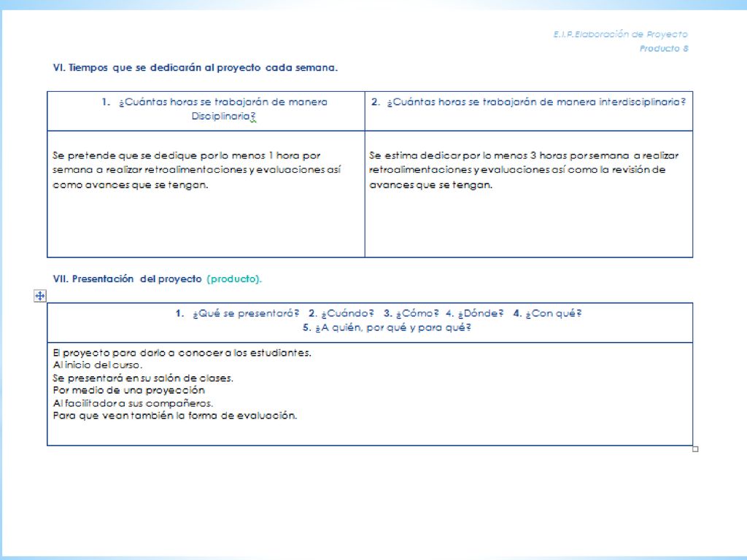Click the table resize handle square
The image size is (747, 560).
pyautogui.click(x=695, y=449)
